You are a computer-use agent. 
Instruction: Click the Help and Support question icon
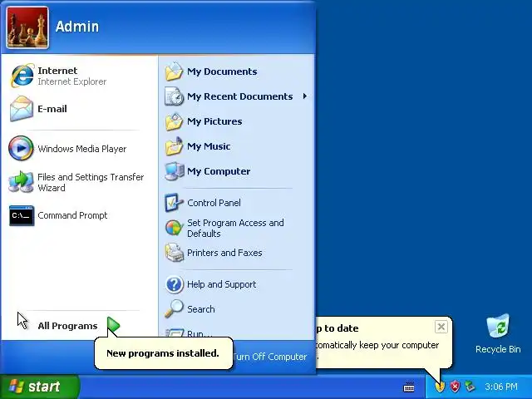point(174,284)
